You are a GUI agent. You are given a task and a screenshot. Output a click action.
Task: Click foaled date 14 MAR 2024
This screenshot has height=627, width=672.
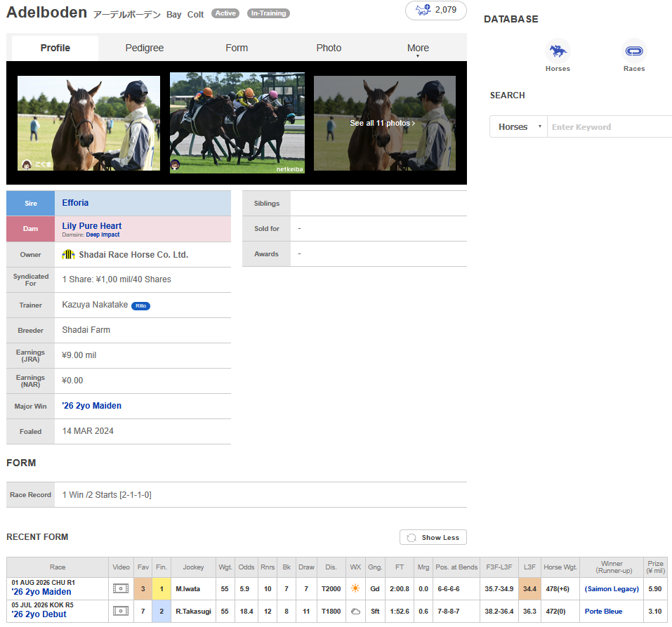pyautogui.click(x=88, y=431)
